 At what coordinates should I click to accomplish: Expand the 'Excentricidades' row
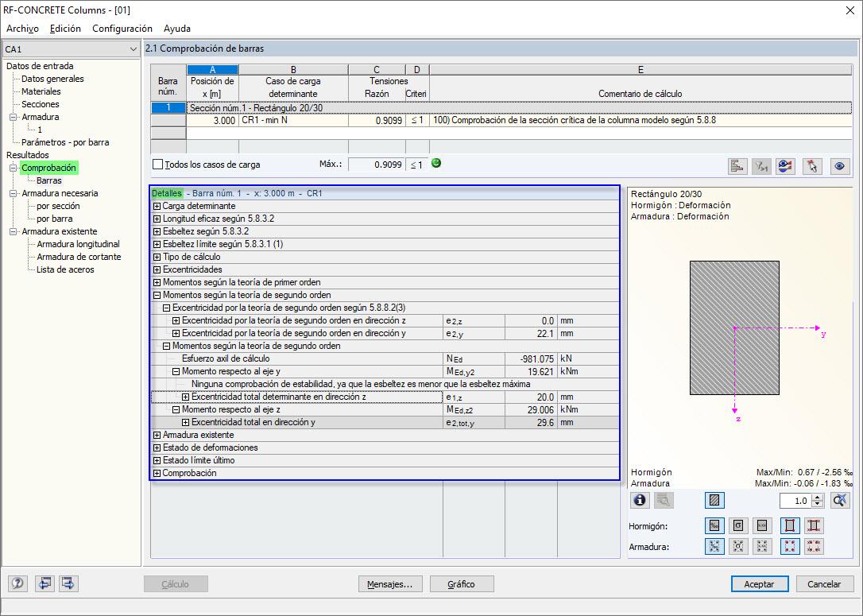pyautogui.click(x=157, y=269)
